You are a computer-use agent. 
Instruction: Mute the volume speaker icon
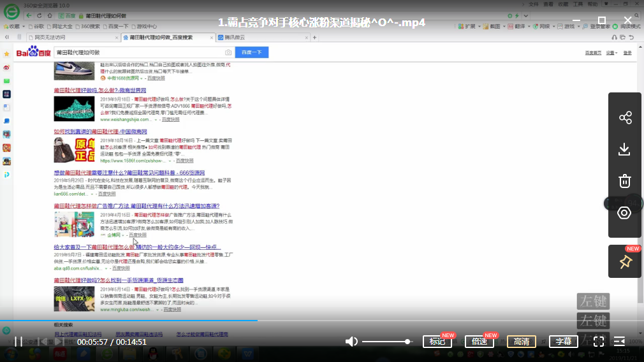point(351,342)
